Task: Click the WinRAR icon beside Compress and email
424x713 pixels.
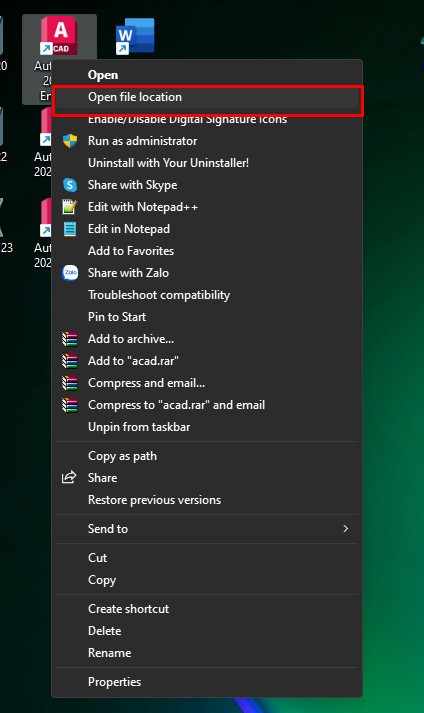Action: click(x=70, y=383)
